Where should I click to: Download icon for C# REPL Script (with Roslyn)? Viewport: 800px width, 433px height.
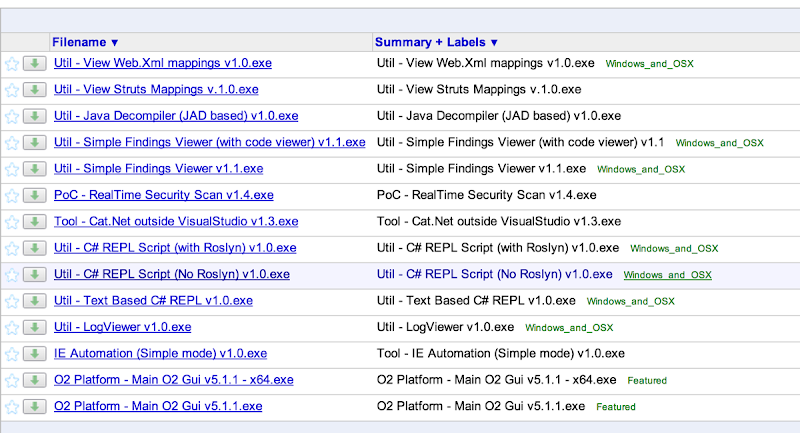(35, 248)
